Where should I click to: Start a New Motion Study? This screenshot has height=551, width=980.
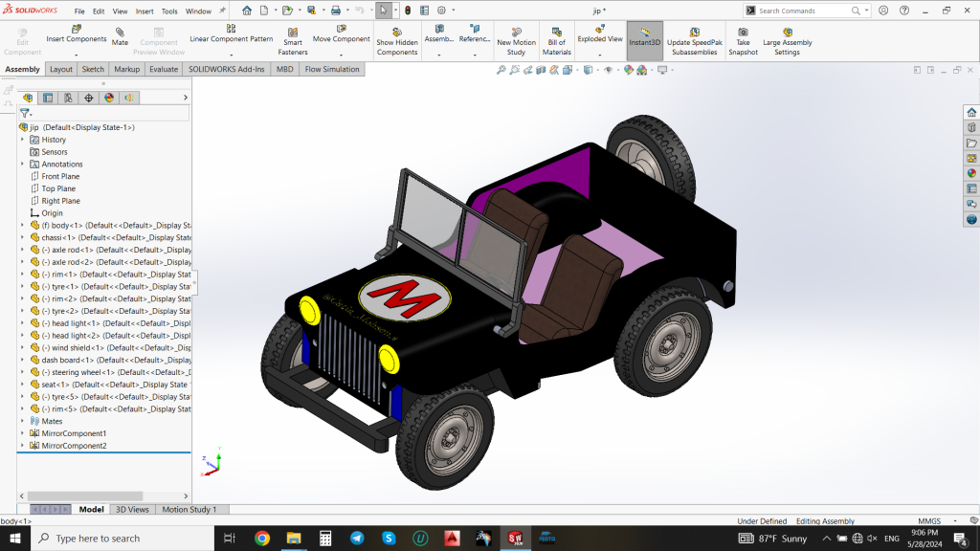(516, 41)
